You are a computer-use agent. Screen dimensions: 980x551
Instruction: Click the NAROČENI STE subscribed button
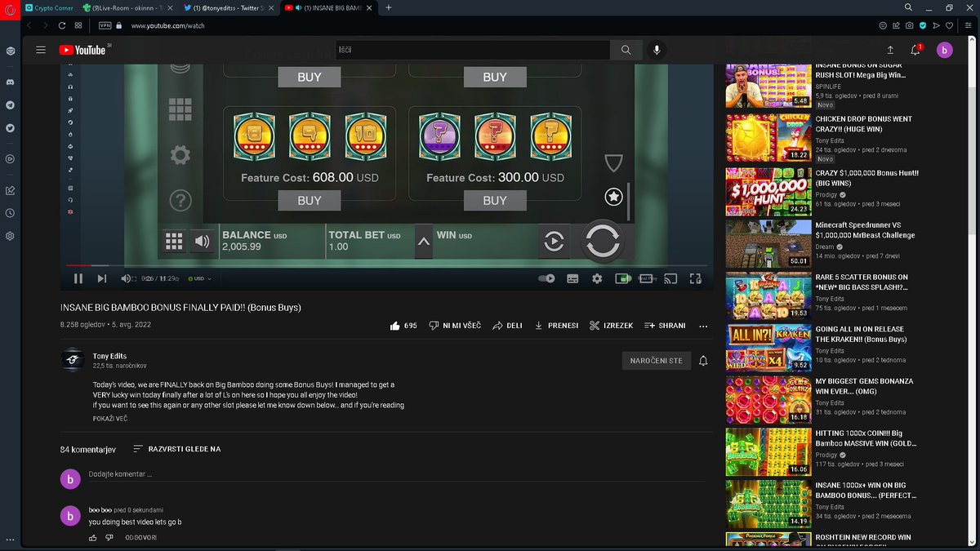coord(656,360)
